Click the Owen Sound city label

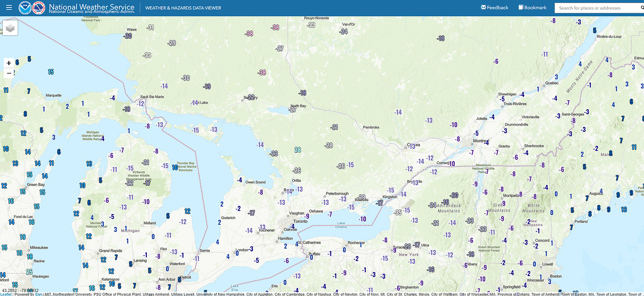click(256, 182)
